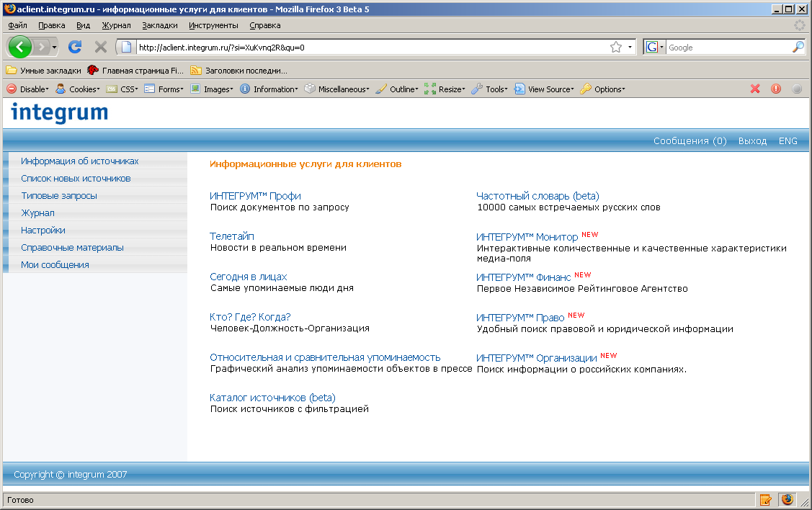Open the Журнал menu in the menu bar
Screen dimensions: 812x510
tap(116, 25)
